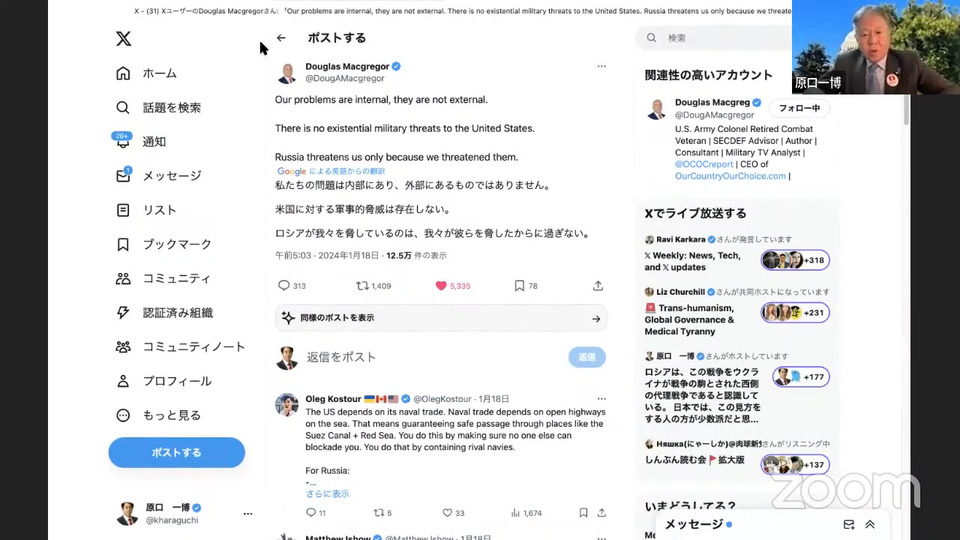Click the X logo icon

coord(123,39)
